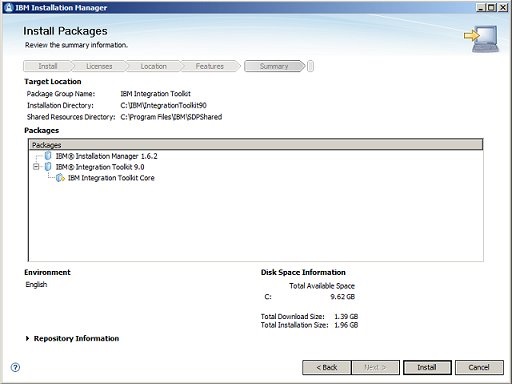Select IBM Integration Toolkit Core row
This screenshot has height=384, width=512.
pos(111,178)
